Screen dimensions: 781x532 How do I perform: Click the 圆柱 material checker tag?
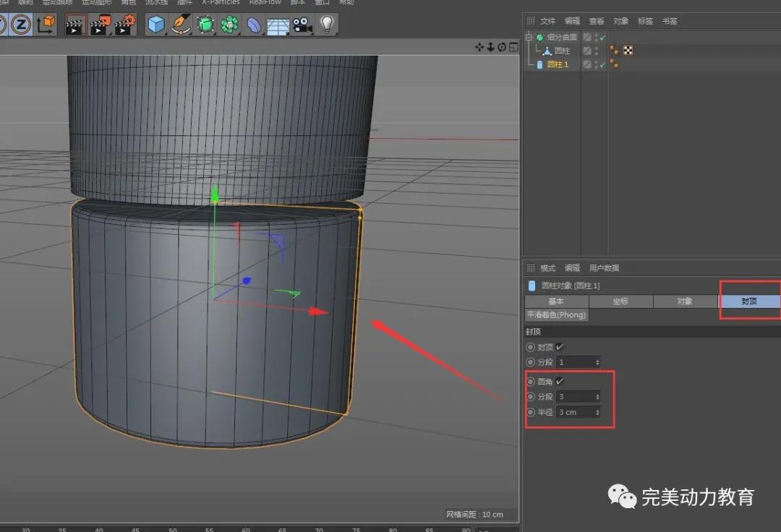pos(628,51)
